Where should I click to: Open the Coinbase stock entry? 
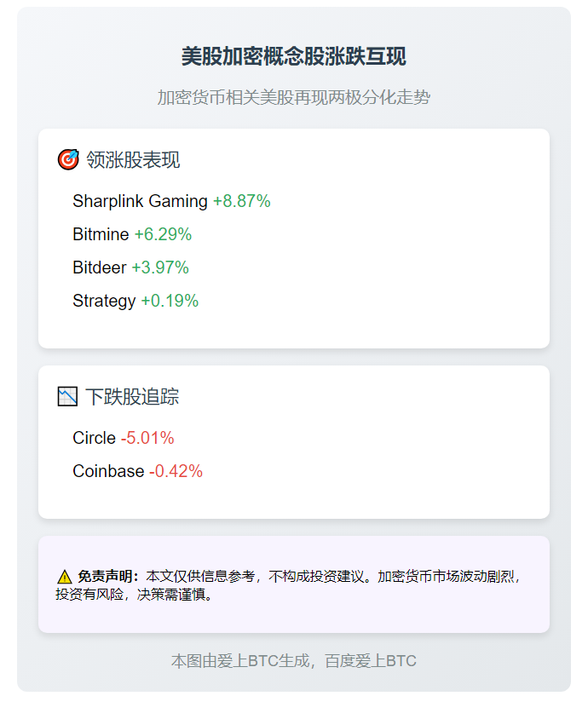[x=108, y=471]
